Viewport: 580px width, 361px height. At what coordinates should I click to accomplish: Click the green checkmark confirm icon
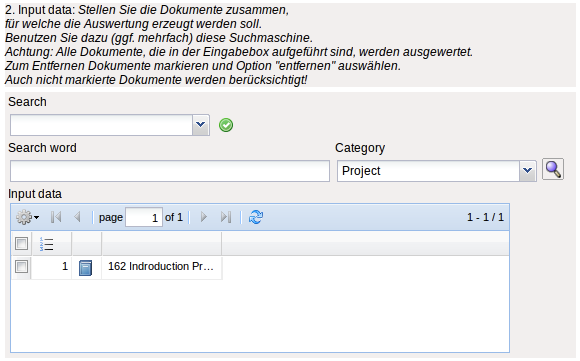tap(226, 125)
